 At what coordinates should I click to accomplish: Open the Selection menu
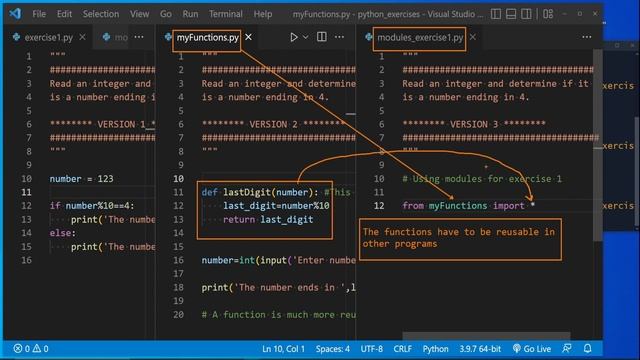point(101,14)
